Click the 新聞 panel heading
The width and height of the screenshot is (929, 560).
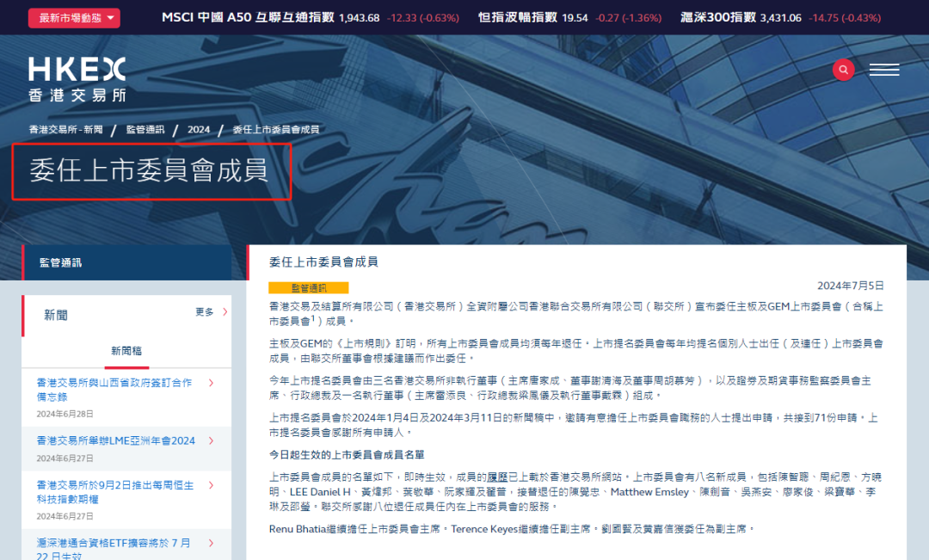[56, 315]
